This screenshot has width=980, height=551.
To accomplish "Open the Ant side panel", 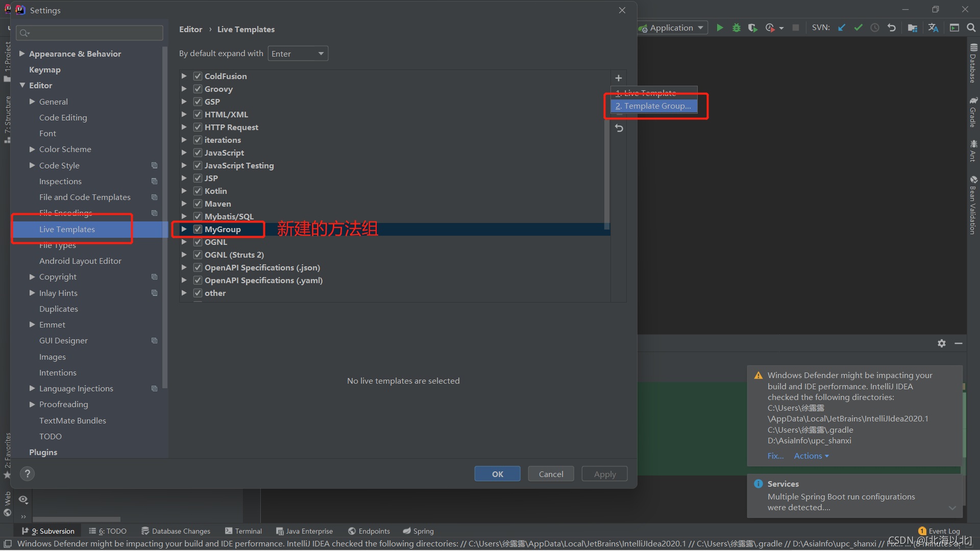I will click(973, 152).
